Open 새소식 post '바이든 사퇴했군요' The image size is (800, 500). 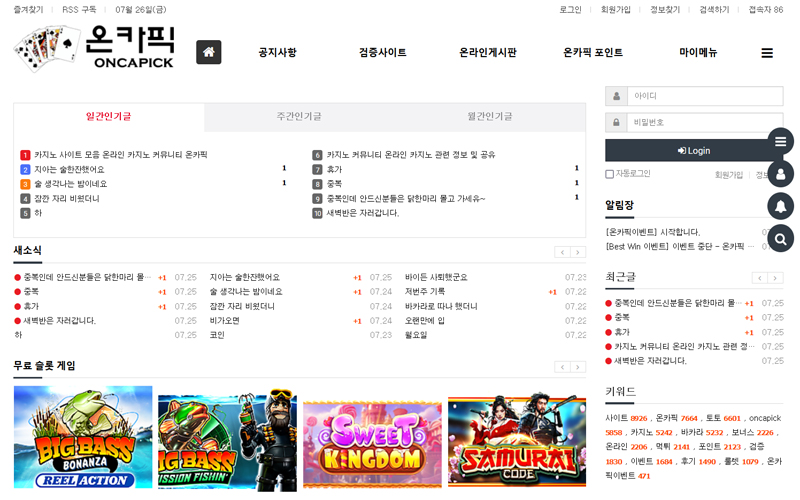point(436,277)
